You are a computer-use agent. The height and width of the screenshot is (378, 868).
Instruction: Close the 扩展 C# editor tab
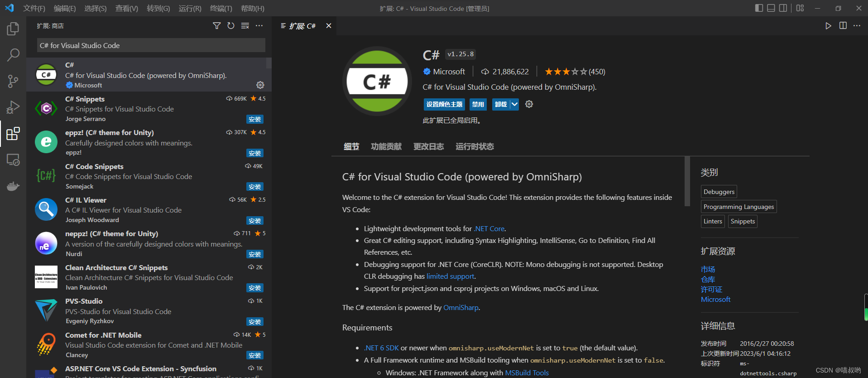pos(329,26)
